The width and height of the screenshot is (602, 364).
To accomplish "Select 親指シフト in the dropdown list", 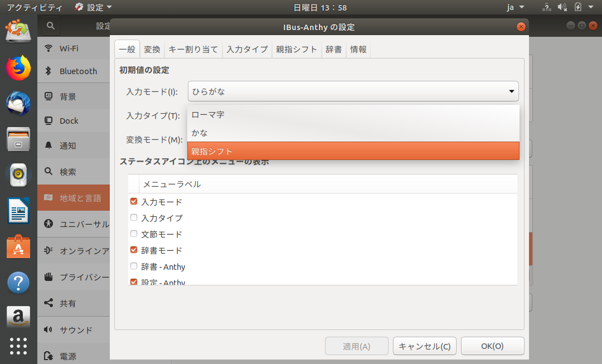I will point(353,151).
